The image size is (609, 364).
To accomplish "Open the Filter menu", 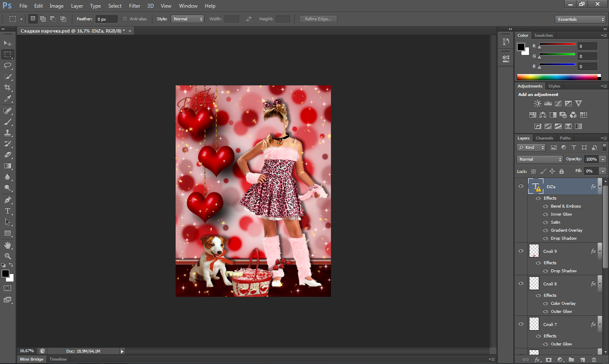I will click(x=135, y=6).
